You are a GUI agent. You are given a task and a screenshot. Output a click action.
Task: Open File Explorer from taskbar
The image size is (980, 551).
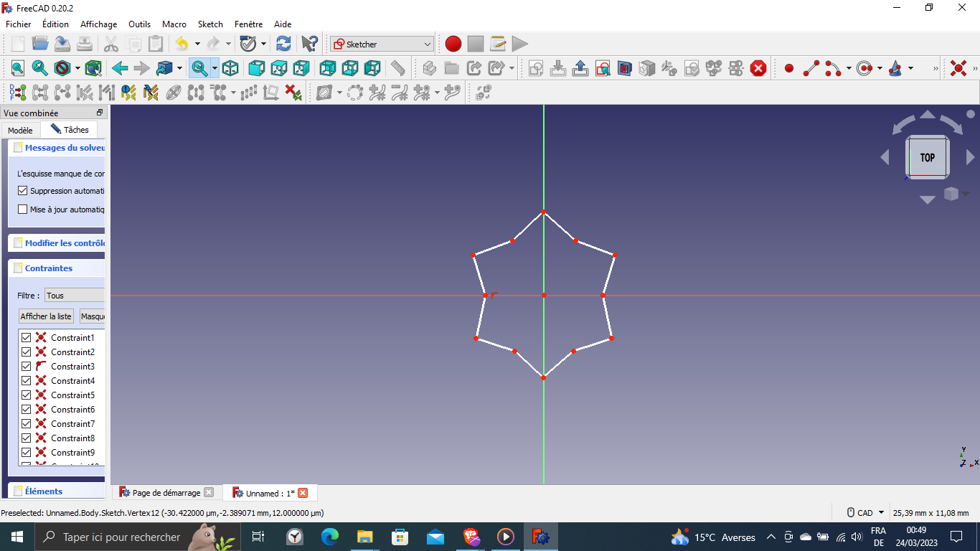tap(365, 537)
